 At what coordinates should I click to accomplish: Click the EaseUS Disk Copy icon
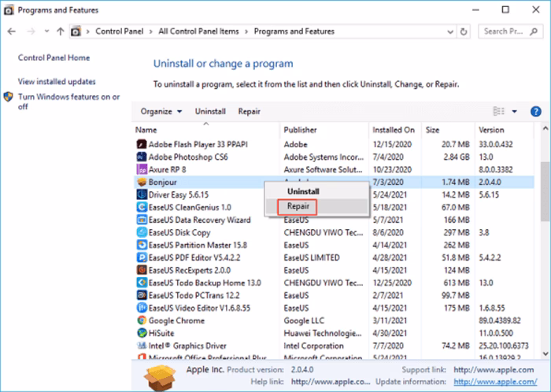coord(142,232)
